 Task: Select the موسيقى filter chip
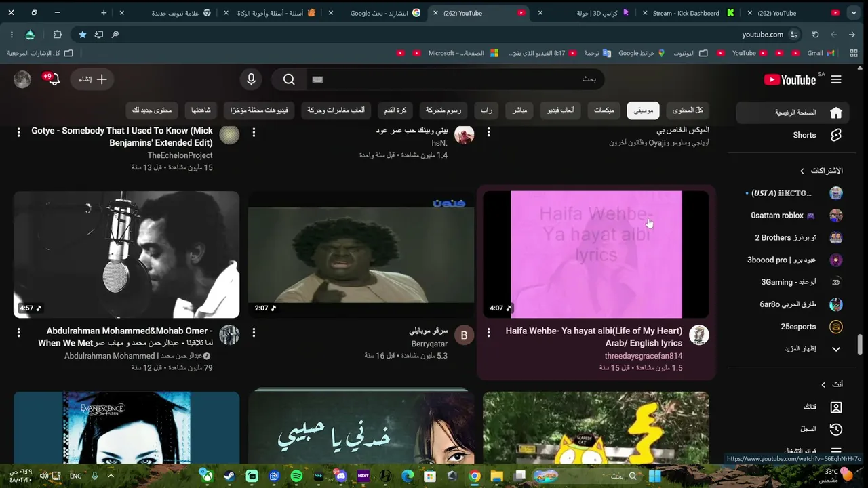point(643,110)
